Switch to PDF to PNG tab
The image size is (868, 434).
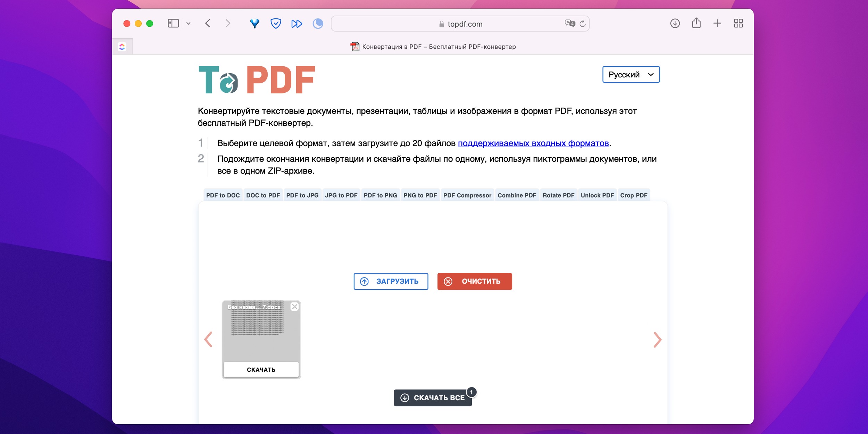(380, 195)
